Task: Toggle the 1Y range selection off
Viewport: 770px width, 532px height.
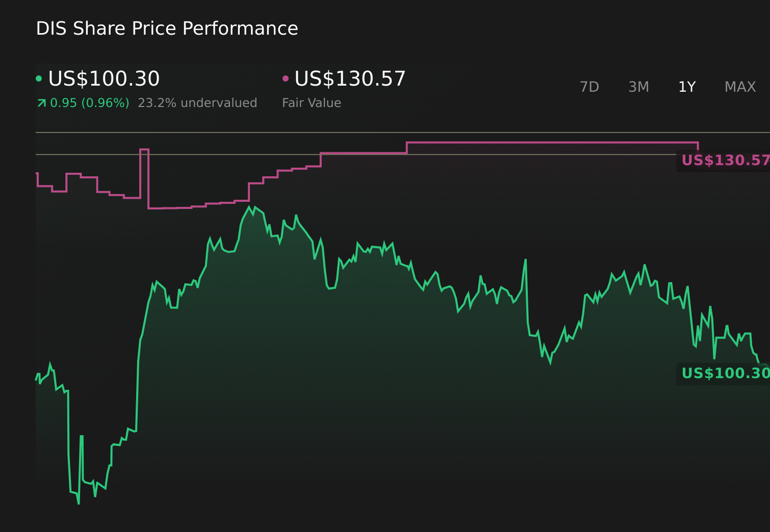Action: (x=686, y=87)
